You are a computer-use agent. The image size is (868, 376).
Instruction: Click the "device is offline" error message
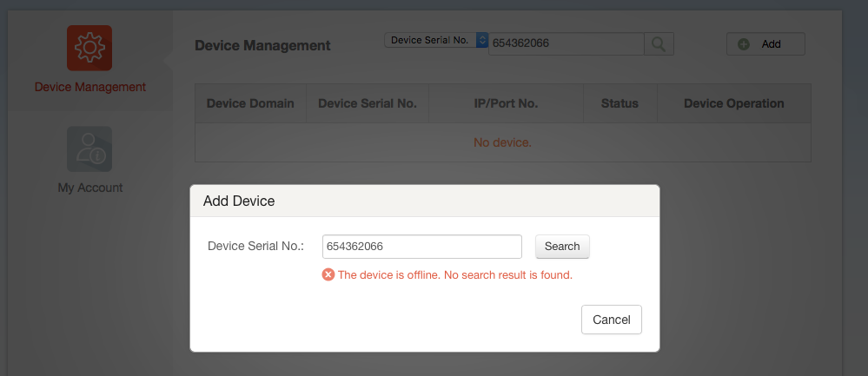[x=454, y=275]
